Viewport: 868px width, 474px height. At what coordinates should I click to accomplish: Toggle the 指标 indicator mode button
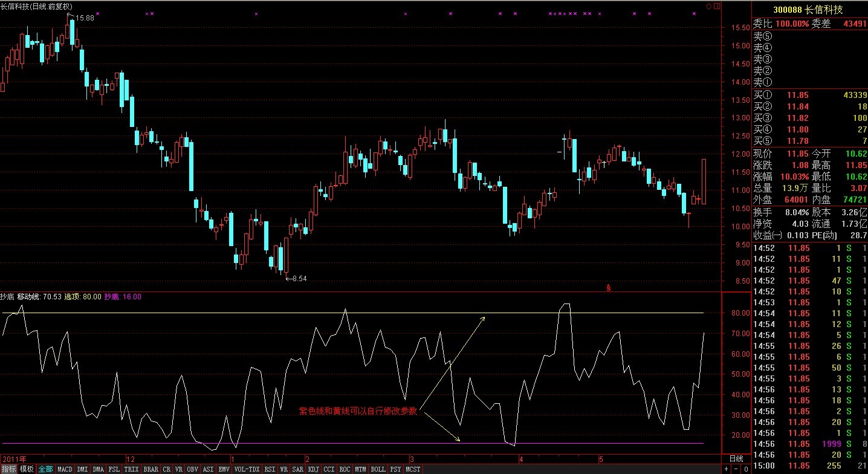coord(8,469)
